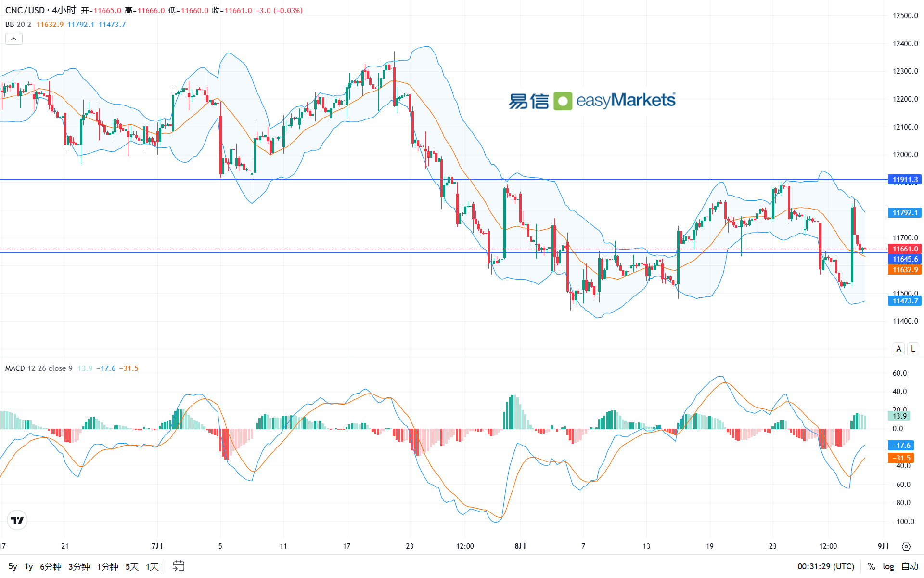Screen dimensions: 924x578
Task: Select the 1y date range
Action: point(29,566)
